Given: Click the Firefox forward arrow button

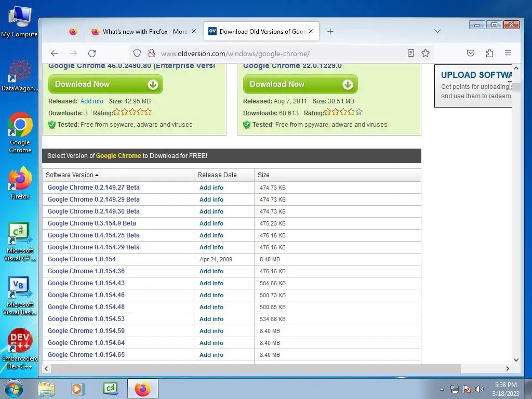Looking at the screenshot, I should coord(73,54).
